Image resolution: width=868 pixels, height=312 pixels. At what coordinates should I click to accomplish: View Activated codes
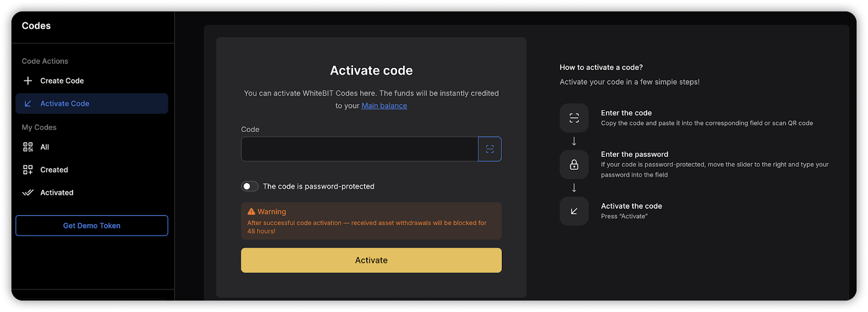pyautogui.click(x=57, y=193)
